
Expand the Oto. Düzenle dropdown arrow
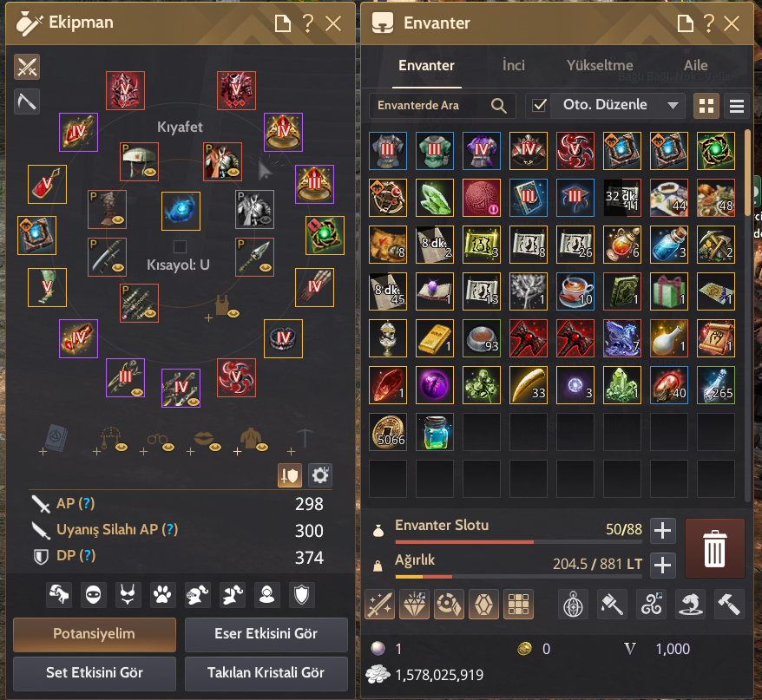(x=673, y=106)
